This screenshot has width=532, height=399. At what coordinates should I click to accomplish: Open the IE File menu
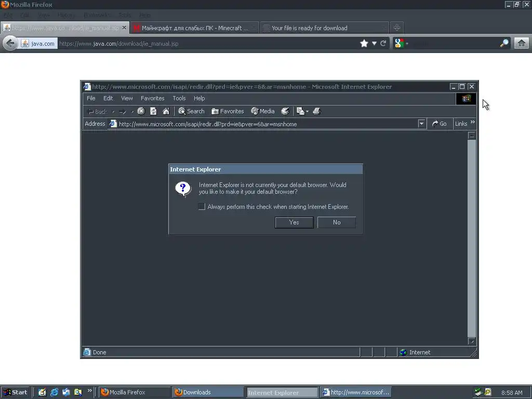click(x=91, y=98)
